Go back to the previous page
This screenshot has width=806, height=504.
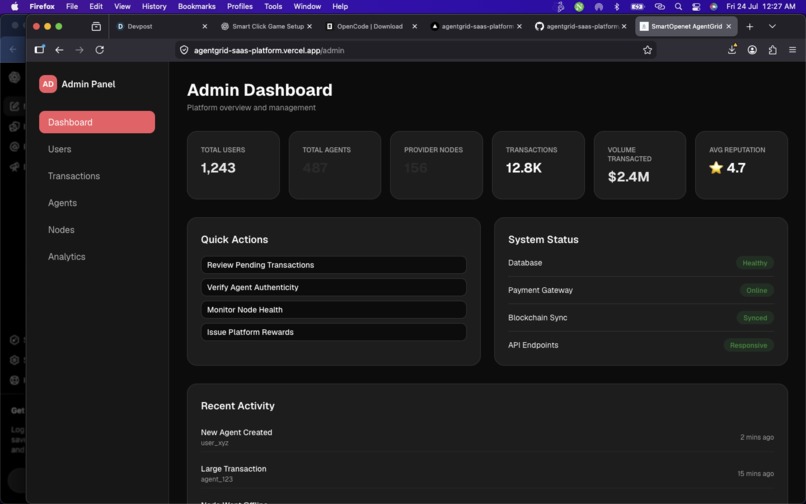pyautogui.click(x=59, y=50)
